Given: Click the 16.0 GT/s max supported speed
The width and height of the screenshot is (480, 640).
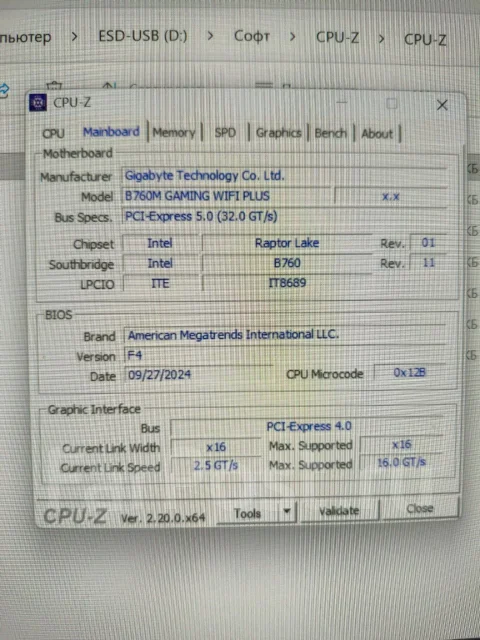Looking at the screenshot, I should 401,462.
